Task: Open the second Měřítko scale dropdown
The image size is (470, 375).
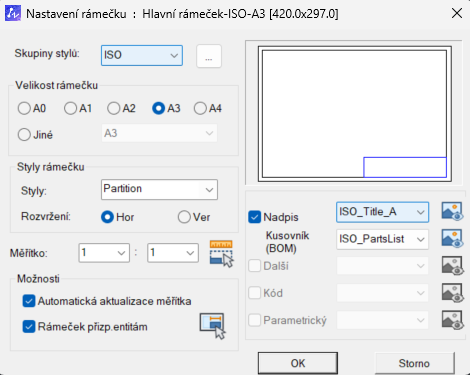Action: tap(173, 253)
